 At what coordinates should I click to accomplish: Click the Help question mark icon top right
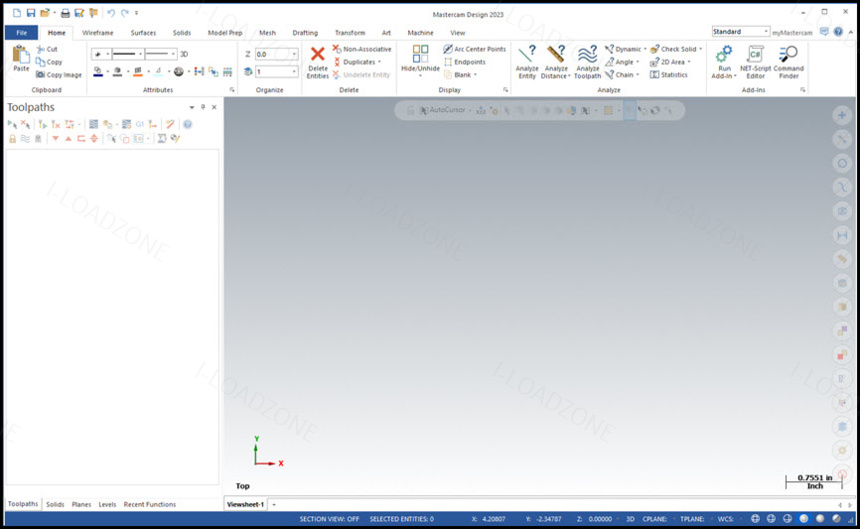point(838,32)
